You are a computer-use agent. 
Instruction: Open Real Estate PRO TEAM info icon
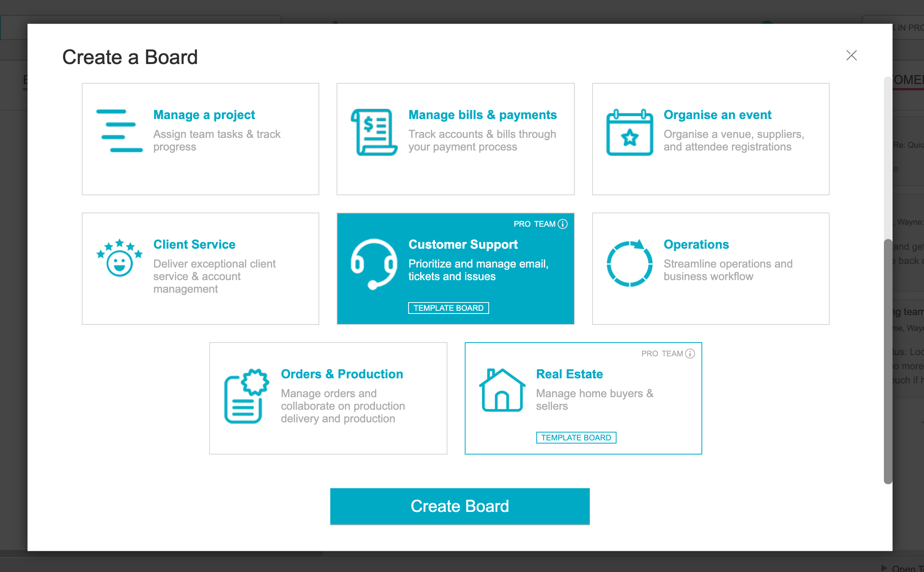pos(690,354)
